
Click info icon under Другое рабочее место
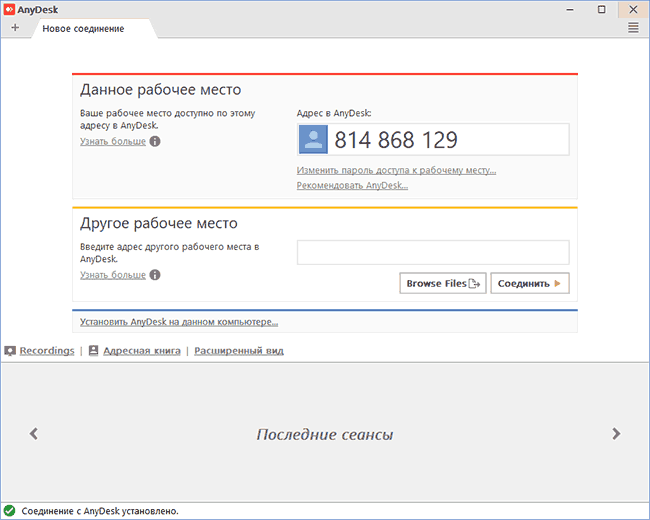(155, 275)
